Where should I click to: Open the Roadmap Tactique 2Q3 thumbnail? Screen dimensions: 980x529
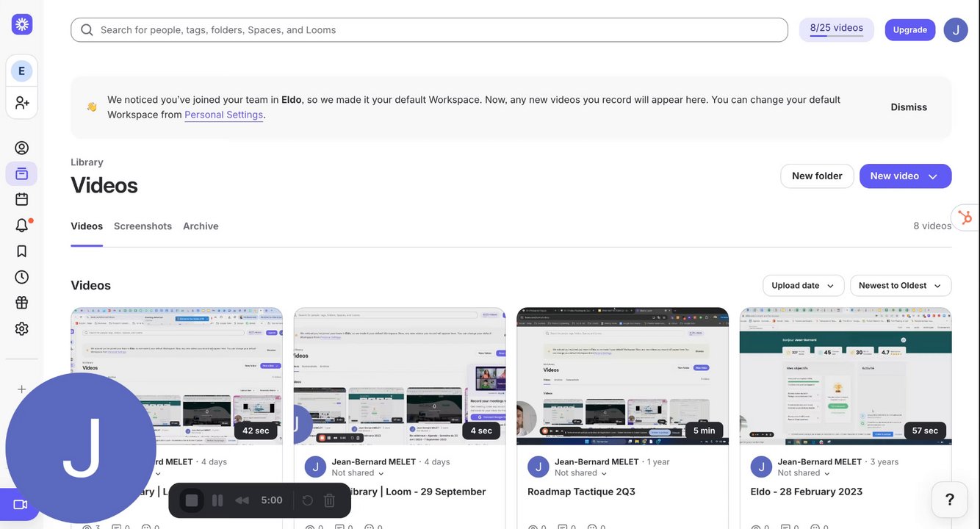point(623,376)
